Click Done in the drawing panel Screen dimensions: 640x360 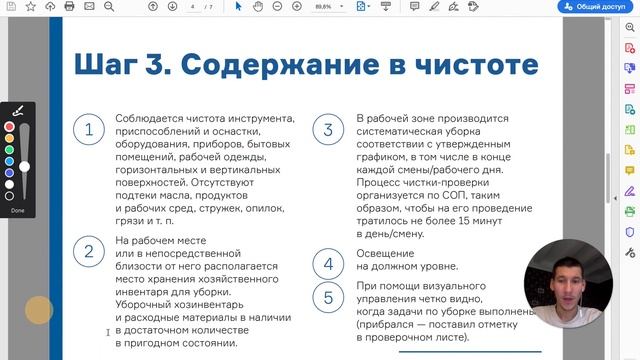point(18,211)
